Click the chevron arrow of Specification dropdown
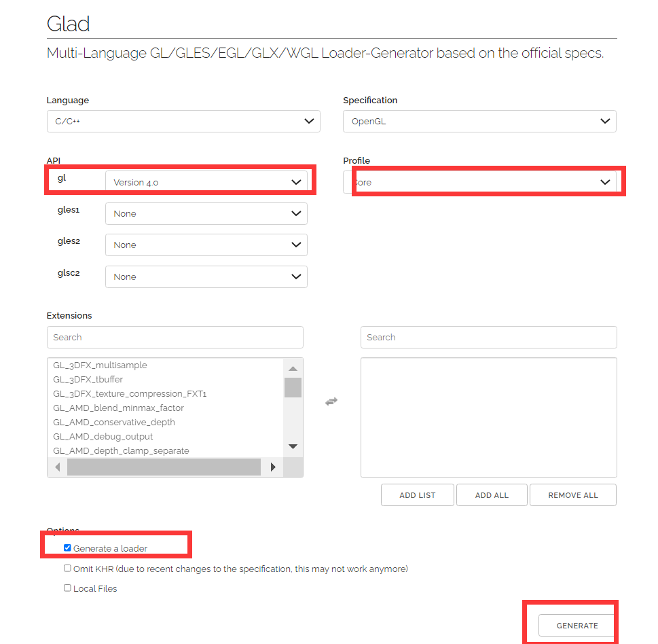This screenshot has height=644, width=658. point(605,122)
